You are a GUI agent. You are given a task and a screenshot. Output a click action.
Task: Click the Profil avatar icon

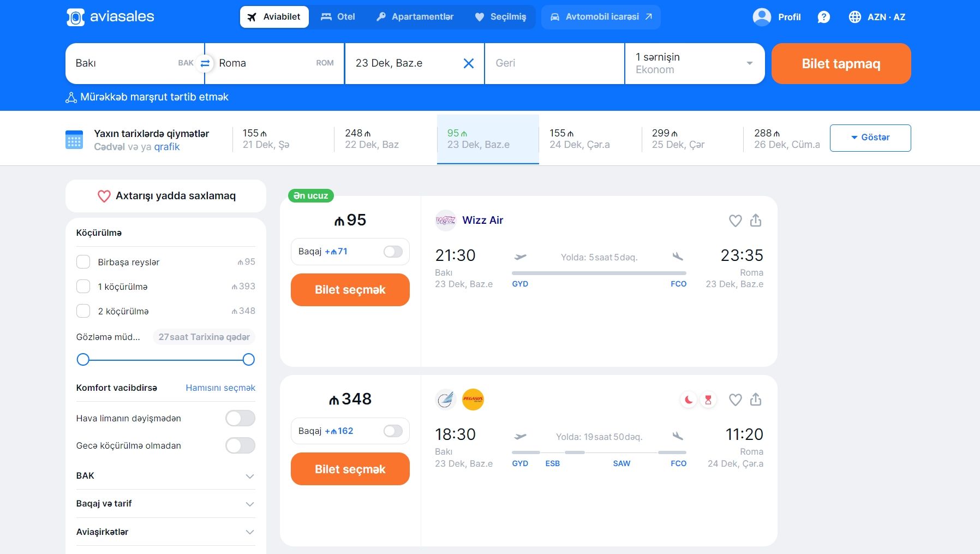coord(762,17)
